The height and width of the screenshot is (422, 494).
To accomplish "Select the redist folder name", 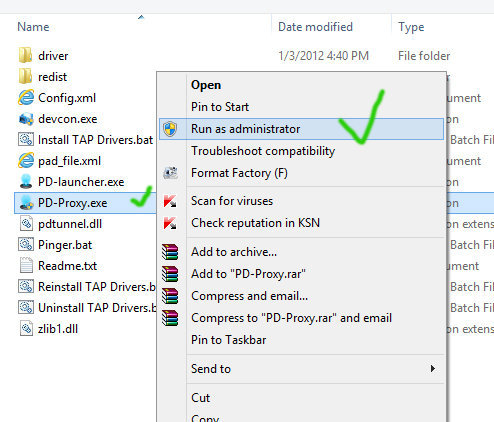I will tap(52, 77).
